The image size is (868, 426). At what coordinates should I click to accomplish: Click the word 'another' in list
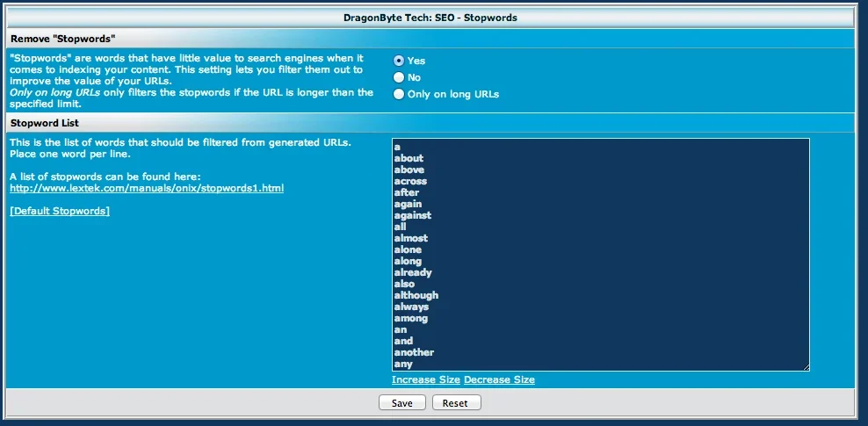point(414,352)
